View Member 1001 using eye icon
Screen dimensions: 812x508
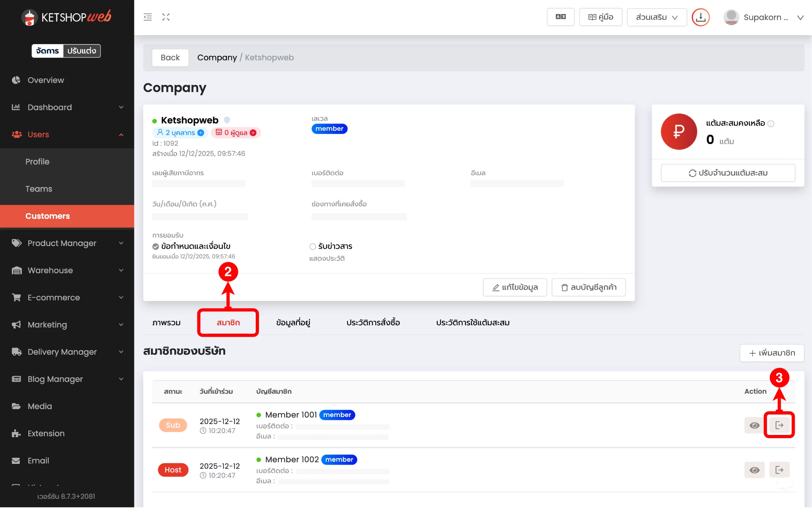(754, 425)
